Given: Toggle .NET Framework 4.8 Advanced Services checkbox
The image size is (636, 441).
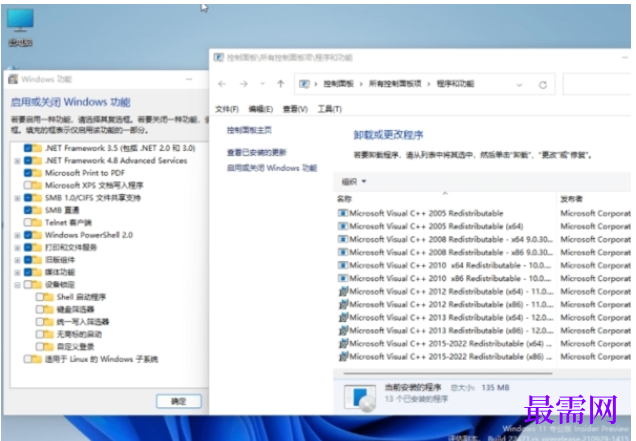Looking at the screenshot, I should click(28, 161).
